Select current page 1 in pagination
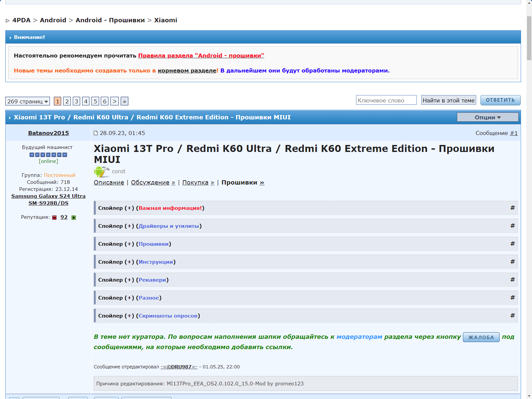532x399 pixels. [58, 101]
